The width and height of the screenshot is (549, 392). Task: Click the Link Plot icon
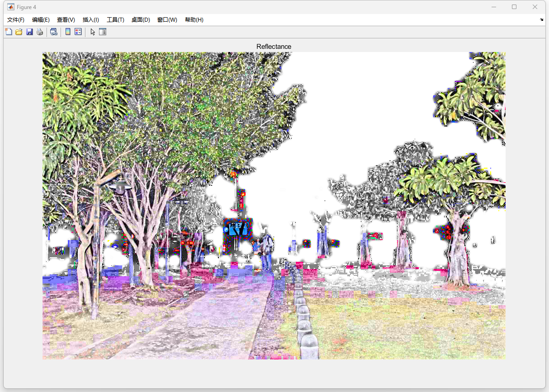pyautogui.click(x=53, y=32)
